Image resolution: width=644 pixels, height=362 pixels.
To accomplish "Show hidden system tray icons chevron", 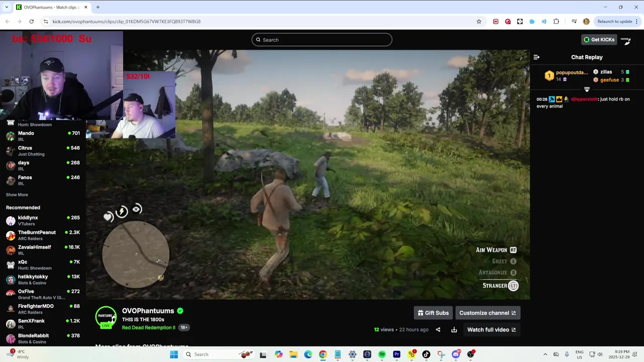I will pyautogui.click(x=545, y=354).
